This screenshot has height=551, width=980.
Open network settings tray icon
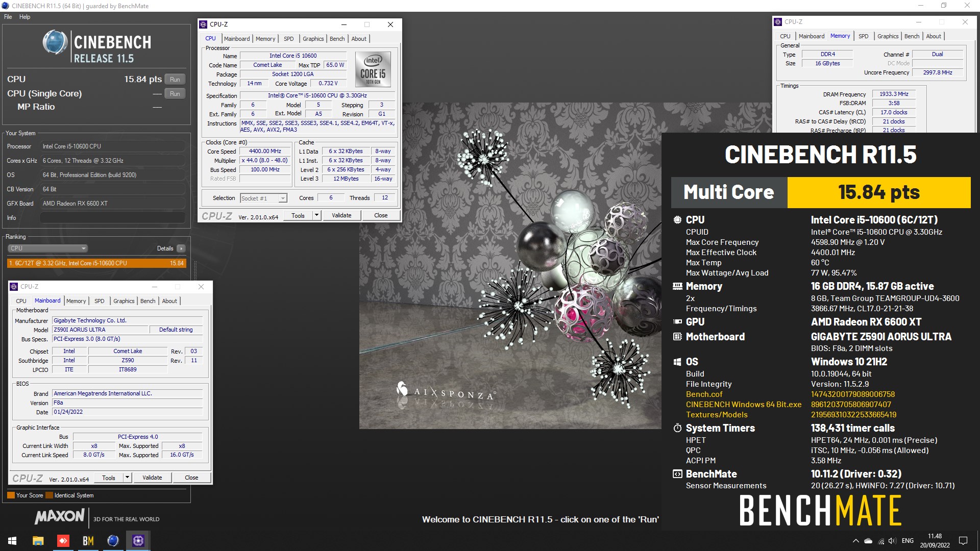pyautogui.click(x=881, y=541)
